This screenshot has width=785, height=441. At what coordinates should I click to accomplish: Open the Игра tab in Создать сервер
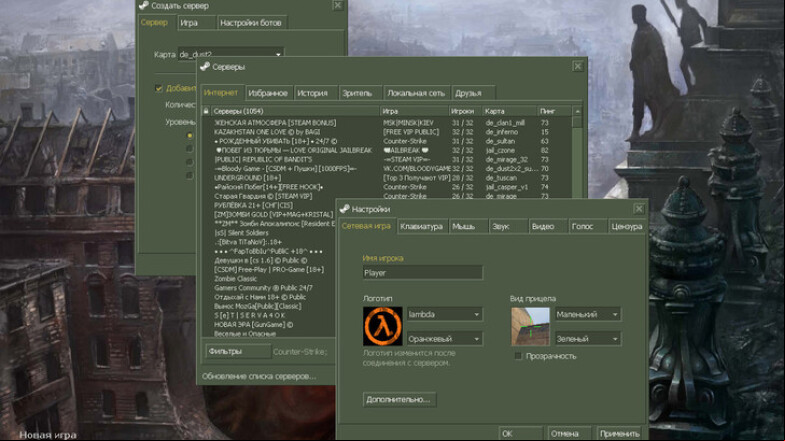[196, 23]
